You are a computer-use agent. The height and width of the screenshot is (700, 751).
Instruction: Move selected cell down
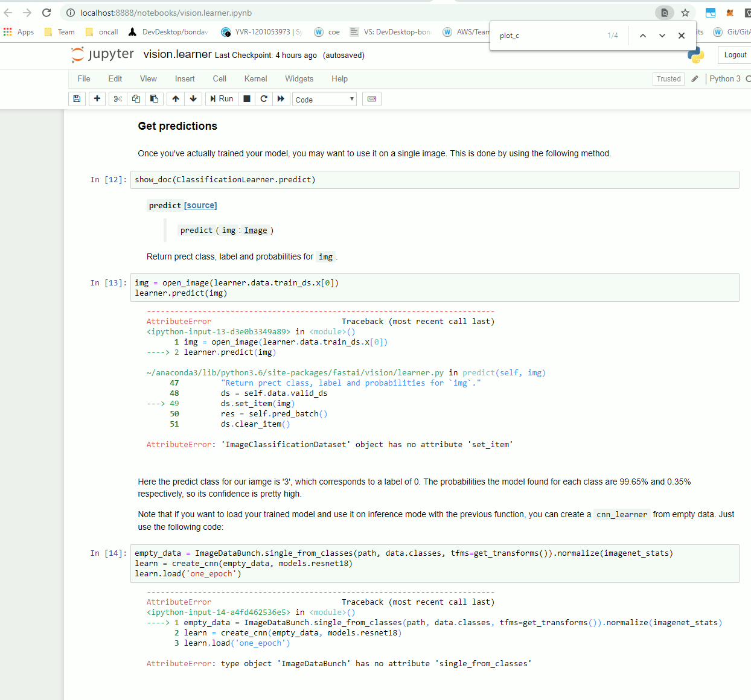193,99
